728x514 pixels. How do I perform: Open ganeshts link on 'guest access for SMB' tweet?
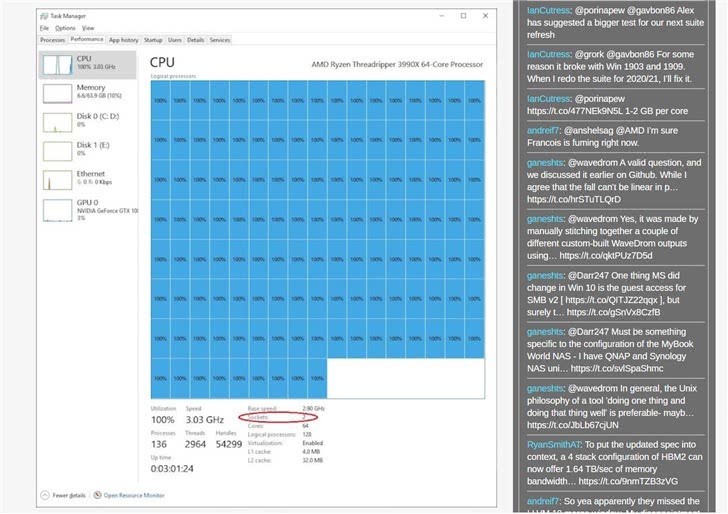pos(545,275)
